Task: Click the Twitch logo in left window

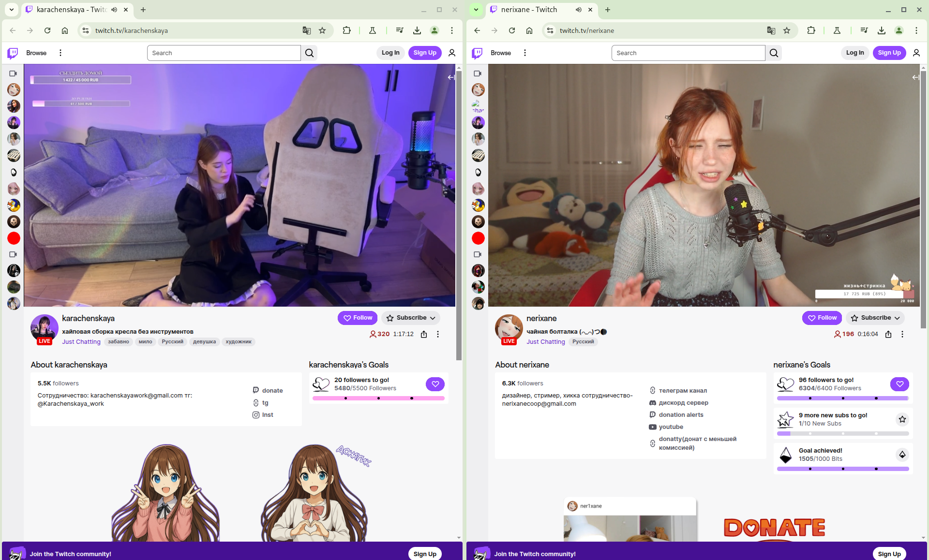Action: (13, 53)
